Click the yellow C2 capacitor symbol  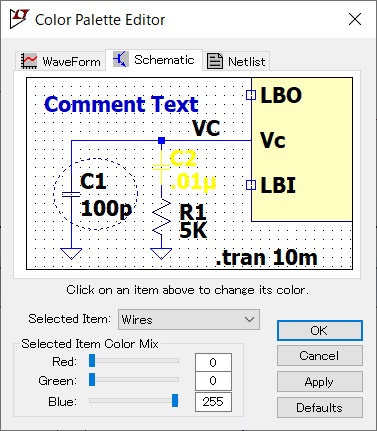tap(161, 166)
